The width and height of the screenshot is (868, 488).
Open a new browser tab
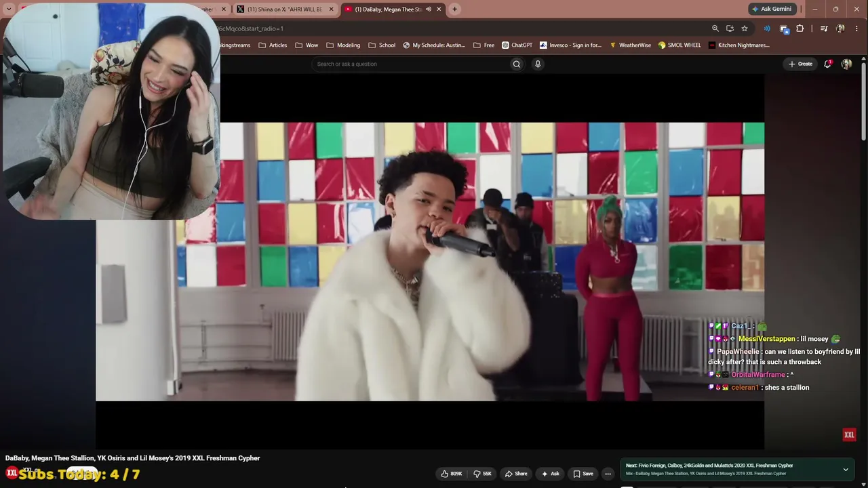454,9
